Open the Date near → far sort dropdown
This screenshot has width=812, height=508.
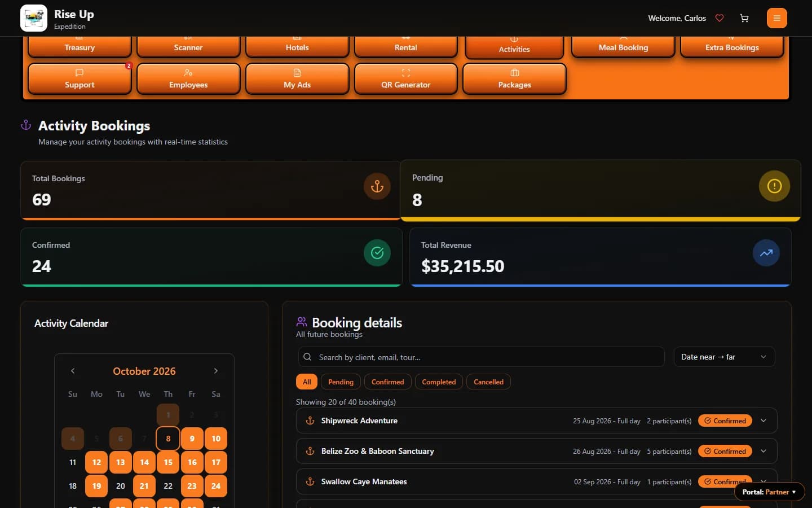click(x=724, y=357)
